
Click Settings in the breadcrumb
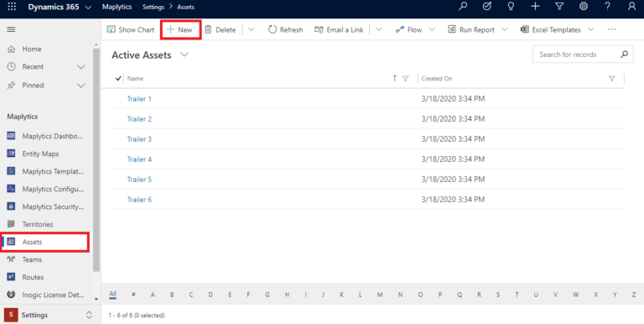pos(153,7)
